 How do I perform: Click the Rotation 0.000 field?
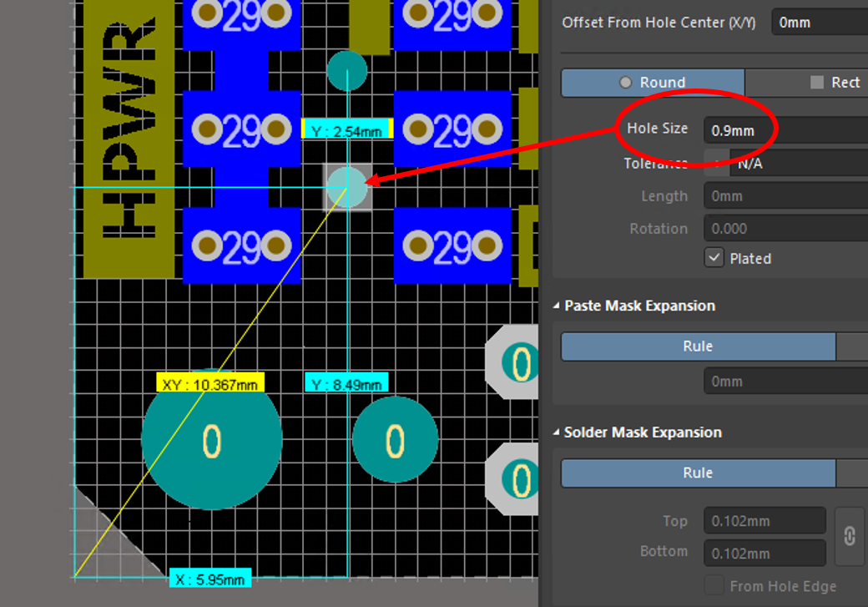tap(785, 228)
